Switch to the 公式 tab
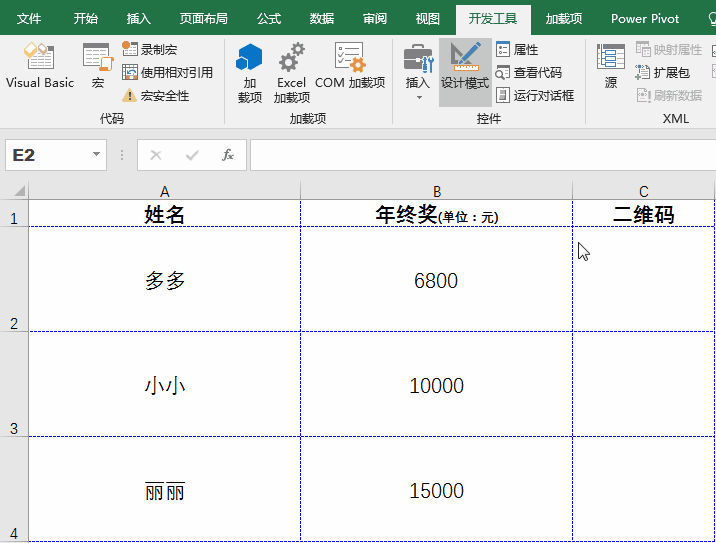The image size is (716, 543). click(x=268, y=19)
